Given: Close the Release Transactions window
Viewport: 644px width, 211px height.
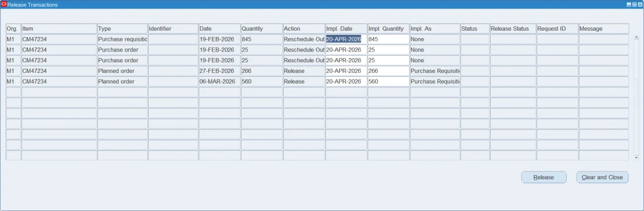Looking at the screenshot, I should click(640, 4).
